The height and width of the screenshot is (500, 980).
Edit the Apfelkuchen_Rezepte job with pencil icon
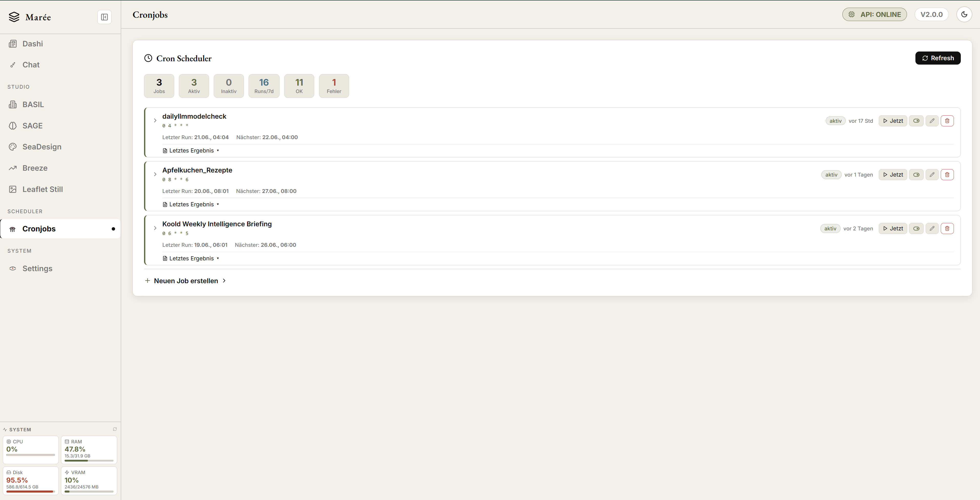932,175
